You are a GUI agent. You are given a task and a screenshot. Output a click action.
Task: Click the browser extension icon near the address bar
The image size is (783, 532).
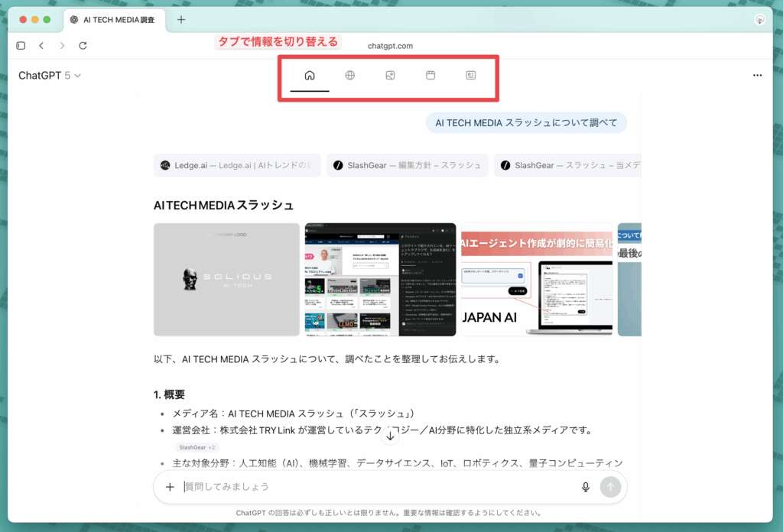[760, 19]
